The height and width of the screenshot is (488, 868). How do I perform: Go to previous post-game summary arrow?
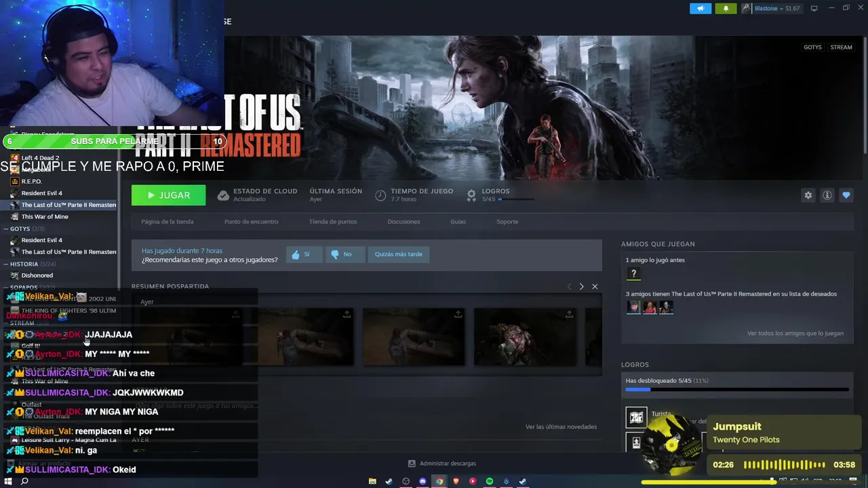[x=569, y=287]
